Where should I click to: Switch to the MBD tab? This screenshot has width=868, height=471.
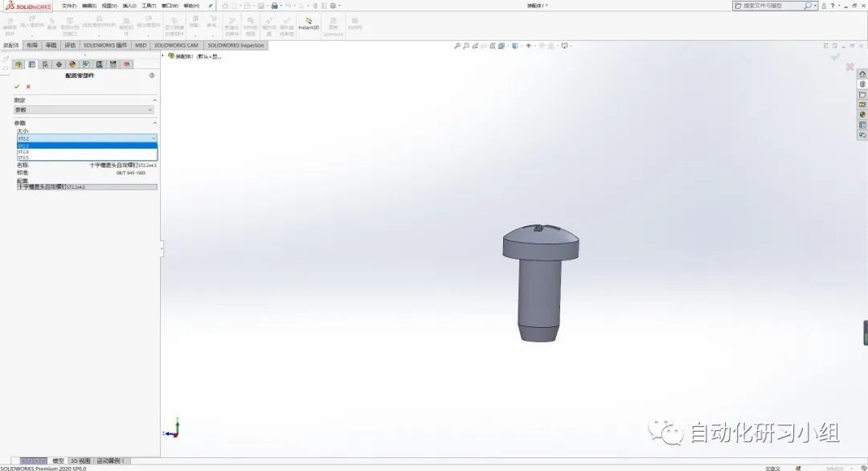141,45
